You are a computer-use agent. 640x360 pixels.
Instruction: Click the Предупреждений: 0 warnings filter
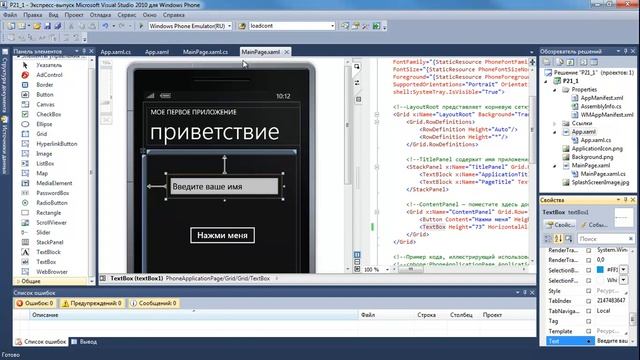(x=92, y=303)
